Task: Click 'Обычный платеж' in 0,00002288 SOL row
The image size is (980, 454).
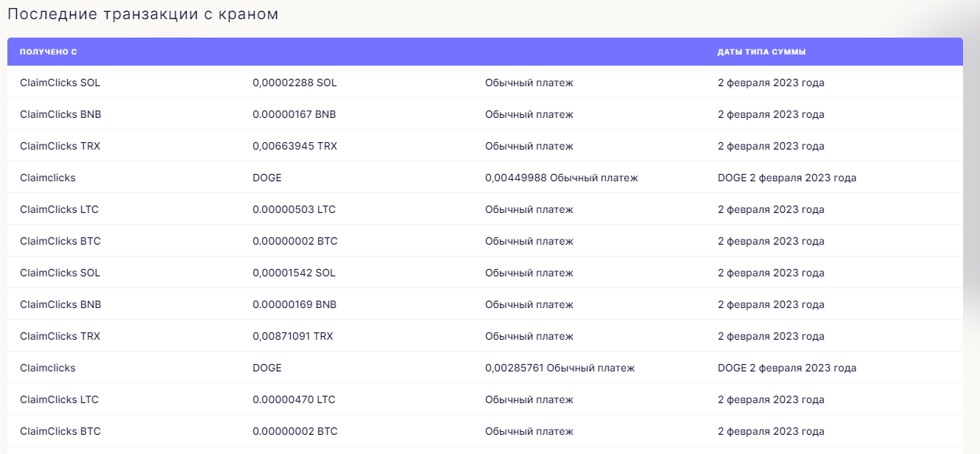Action: [529, 83]
